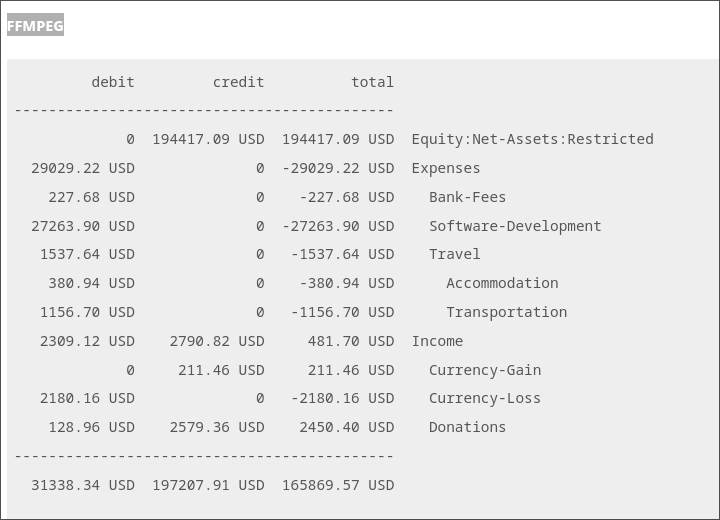Select the 27263.90 USD Software-Development debit

click(x=83, y=226)
